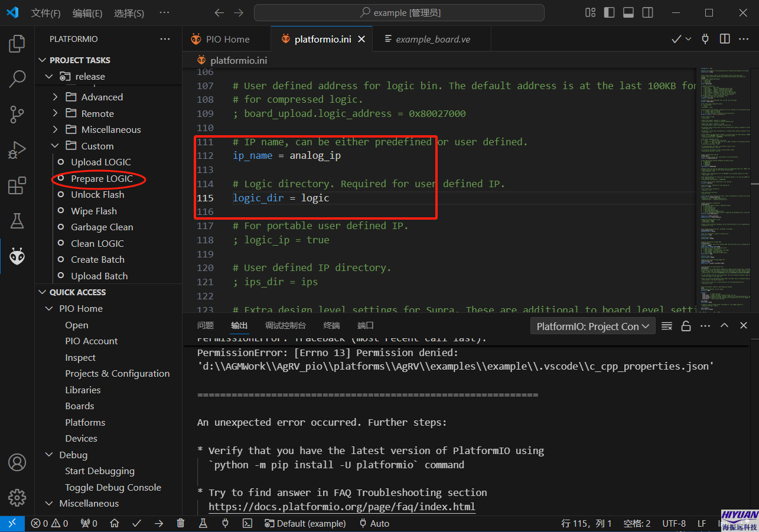Collapse the Custom tasks folder
This screenshot has width=759, height=532.
click(55, 146)
